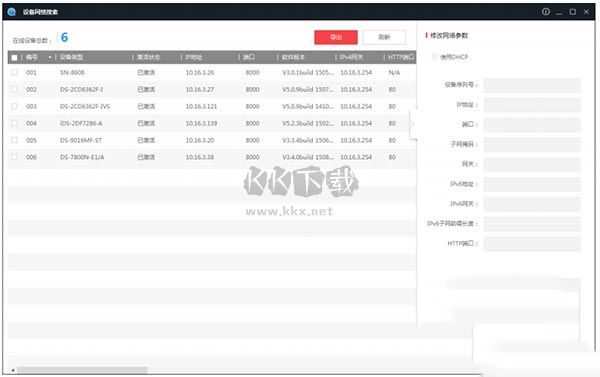Check the box for device 006

coord(14,157)
